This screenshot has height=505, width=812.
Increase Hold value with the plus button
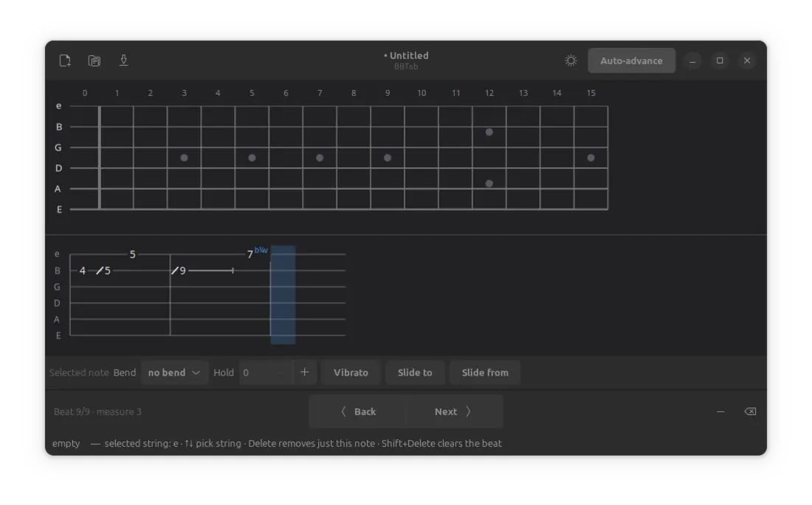tap(304, 372)
